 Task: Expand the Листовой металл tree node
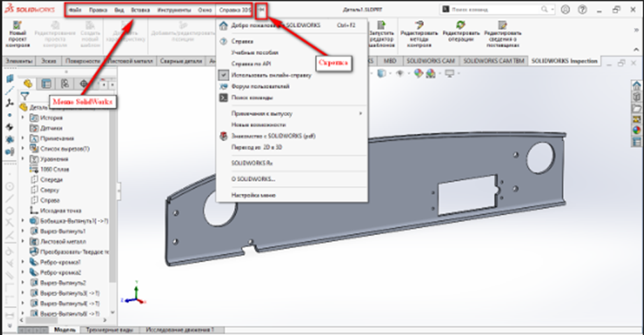(23, 241)
